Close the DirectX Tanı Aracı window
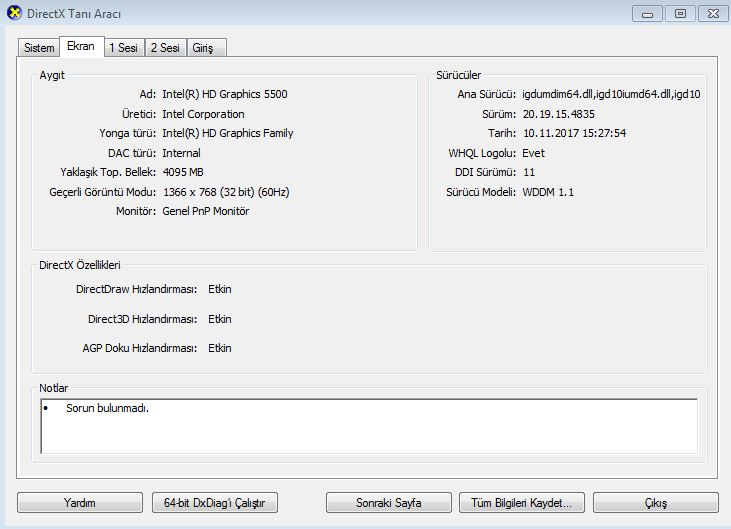The width and height of the screenshot is (731, 529). (713, 14)
